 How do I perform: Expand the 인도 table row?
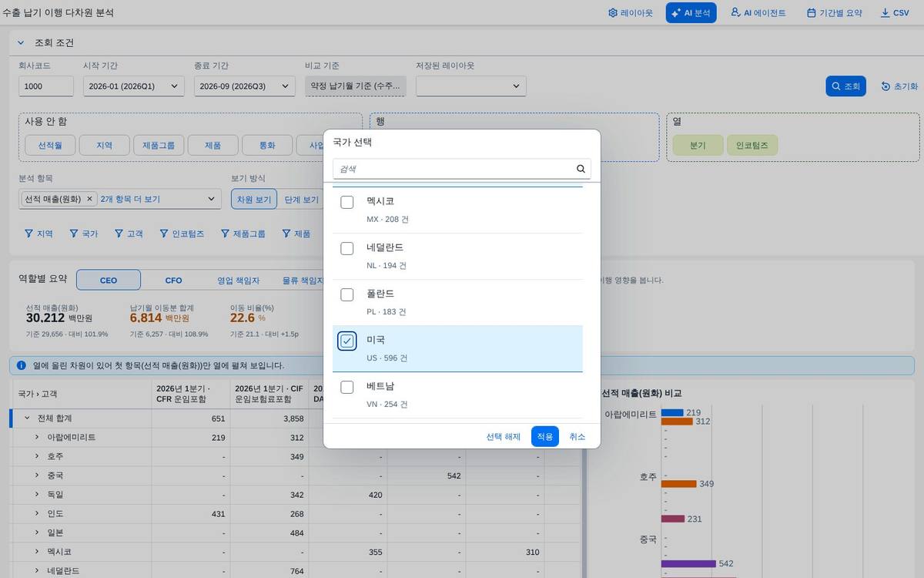(36, 513)
